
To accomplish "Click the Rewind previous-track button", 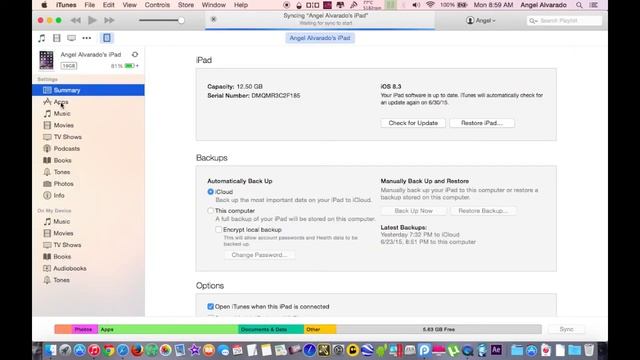I will click(x=76, y=20).
